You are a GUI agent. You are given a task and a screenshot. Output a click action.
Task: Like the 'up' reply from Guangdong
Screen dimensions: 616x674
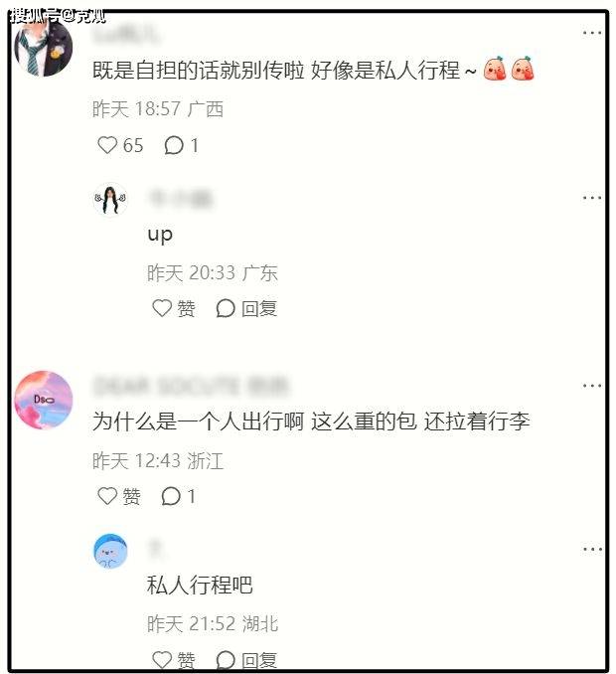174,308
